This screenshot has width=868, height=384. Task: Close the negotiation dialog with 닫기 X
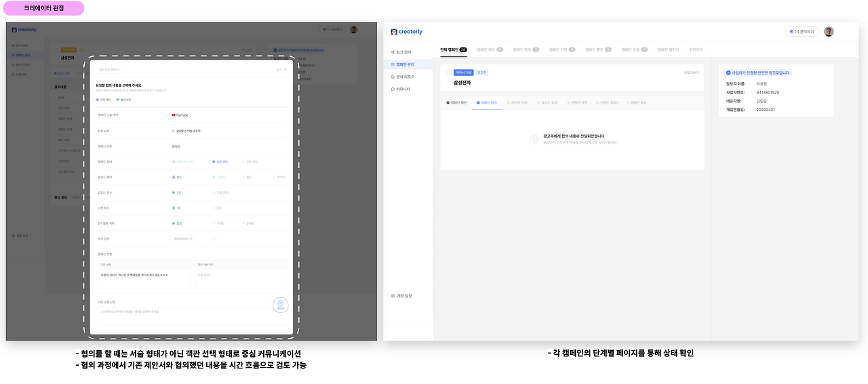281,69
